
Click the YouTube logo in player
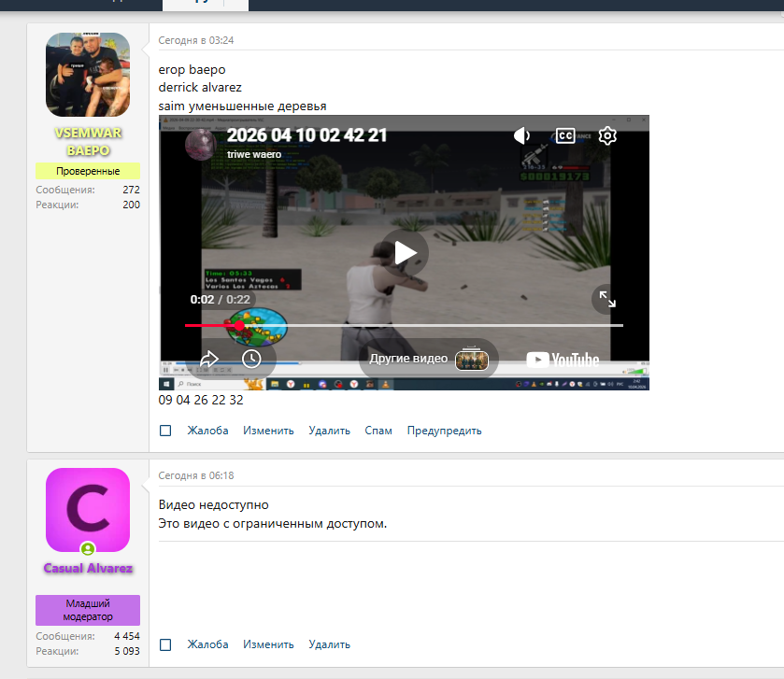[x=563, y=360]
